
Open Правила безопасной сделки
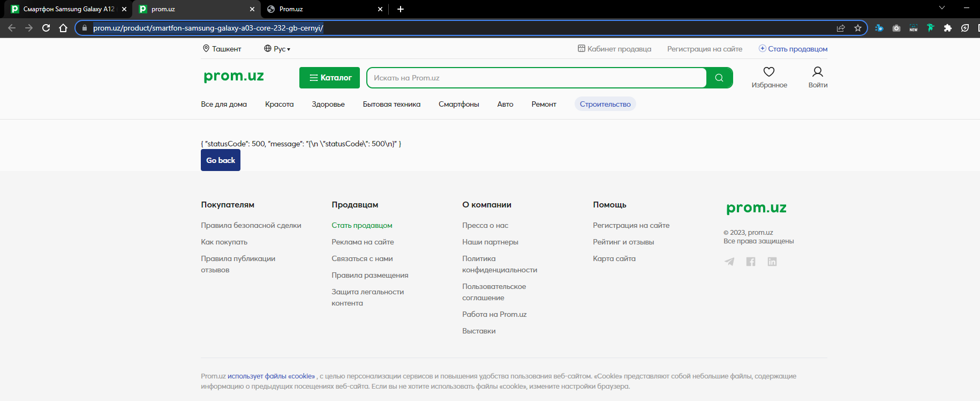click(251, 225)
